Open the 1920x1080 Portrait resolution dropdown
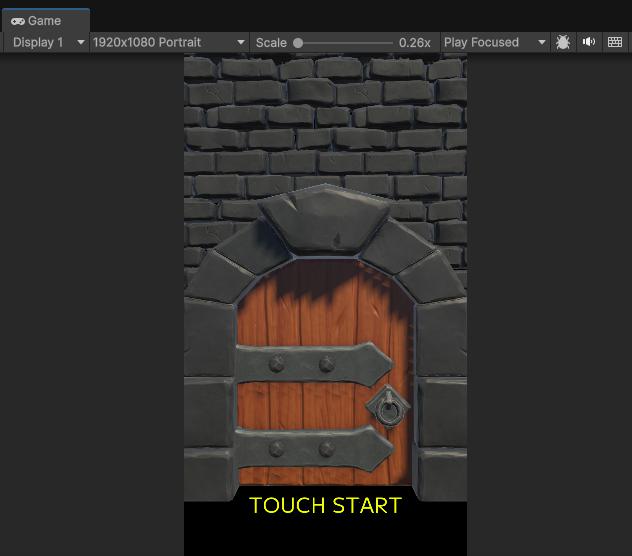Screen dimensions: 632x556 pyautogui.click(x=168, y=42)
